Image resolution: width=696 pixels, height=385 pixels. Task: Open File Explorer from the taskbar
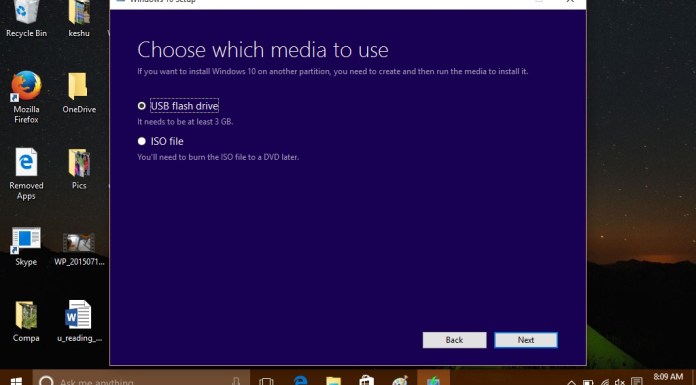click(333, 381)
